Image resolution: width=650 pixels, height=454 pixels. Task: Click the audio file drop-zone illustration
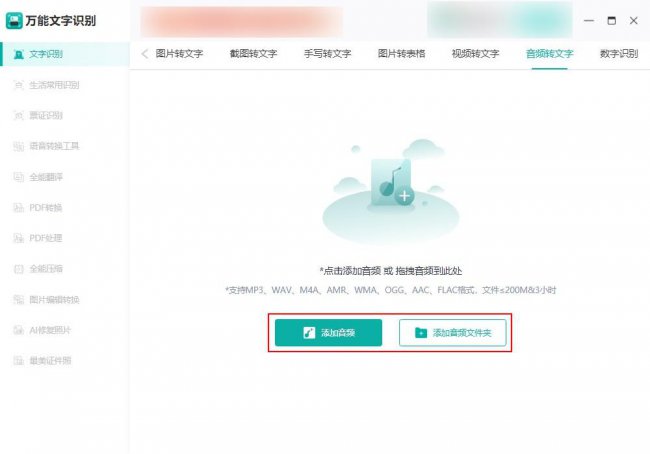tap(391, 191)
